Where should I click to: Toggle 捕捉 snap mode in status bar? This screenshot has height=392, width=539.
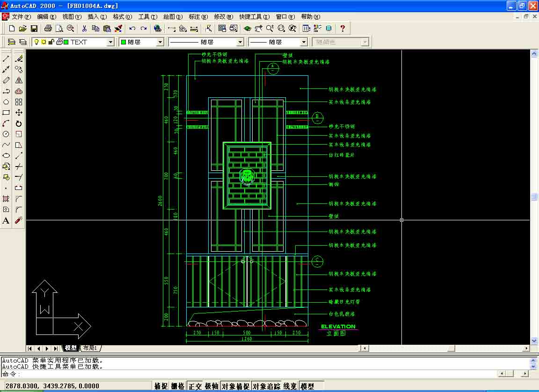(x=161, y=386)
